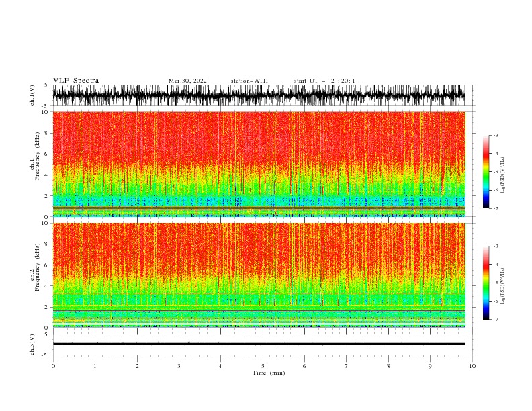
Task: Click the ch.1 color bar "log(PSD)(V²/Hz)" label
Action: point(502,175)
